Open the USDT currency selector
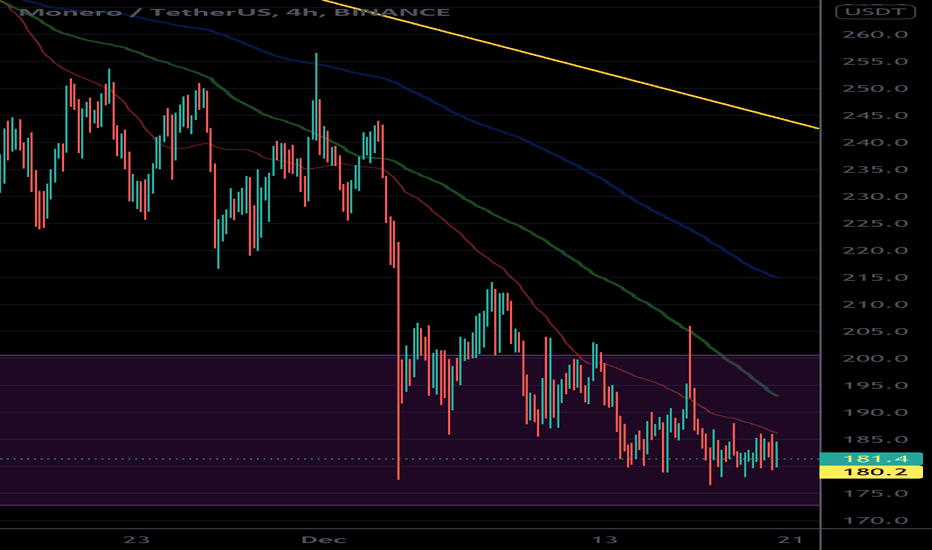Screen dimensions: 932x550 876,11
